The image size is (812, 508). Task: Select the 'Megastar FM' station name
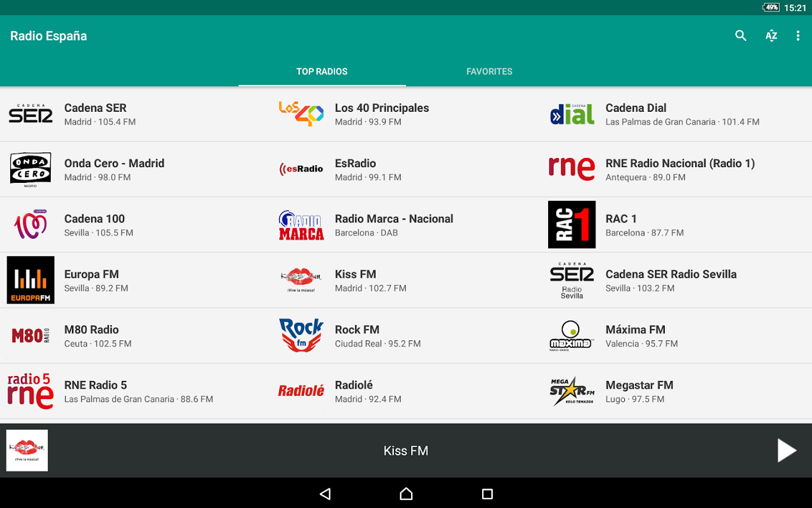[x=639, y=385]
